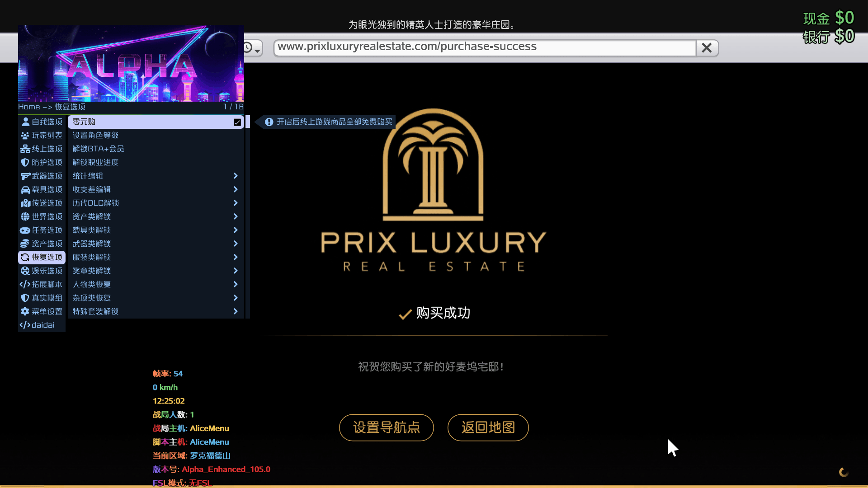Select the 设置角色等级 option

click(x=156, y=135)
